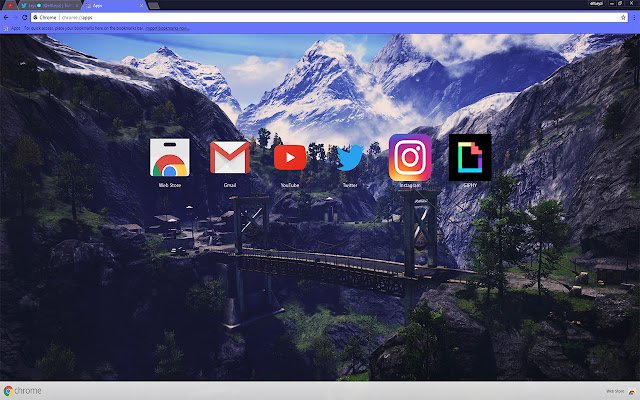Screen dimensions: 640x400
Task: Bookmark this page with the star icon
Action: [623, 18]
